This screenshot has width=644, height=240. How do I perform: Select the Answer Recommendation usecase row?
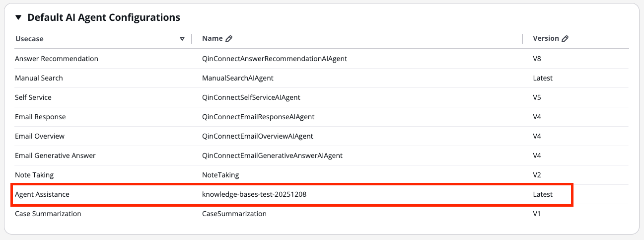pos(57,59)
